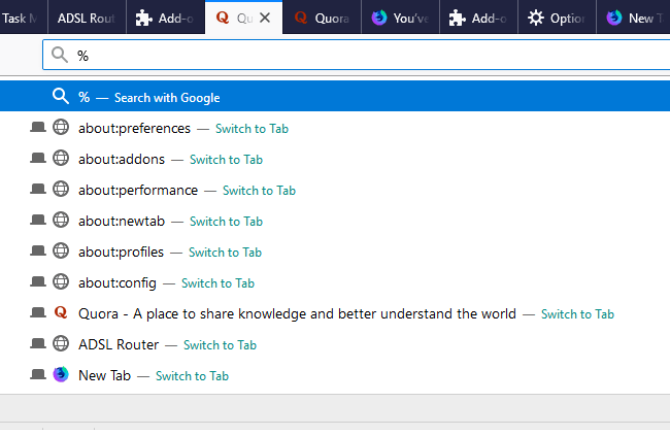Open the You've tab with Firefox logo
Image resolution: width=670 pixels, height=430 pixels.
tap(400, 17)
